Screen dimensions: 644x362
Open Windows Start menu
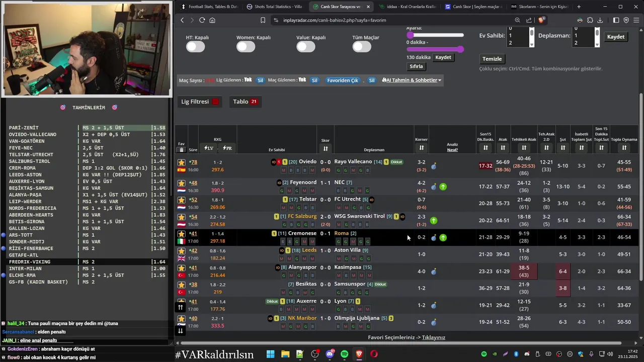pyautogui.click(x=270, y=354)
